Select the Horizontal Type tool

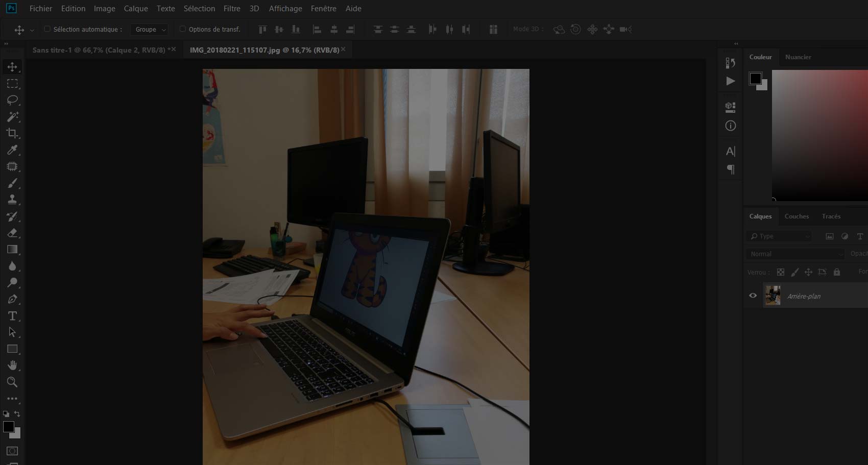[12, 316]
